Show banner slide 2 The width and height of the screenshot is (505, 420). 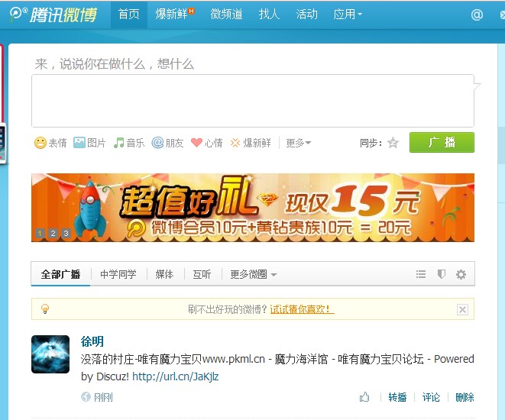pos(52,234)
